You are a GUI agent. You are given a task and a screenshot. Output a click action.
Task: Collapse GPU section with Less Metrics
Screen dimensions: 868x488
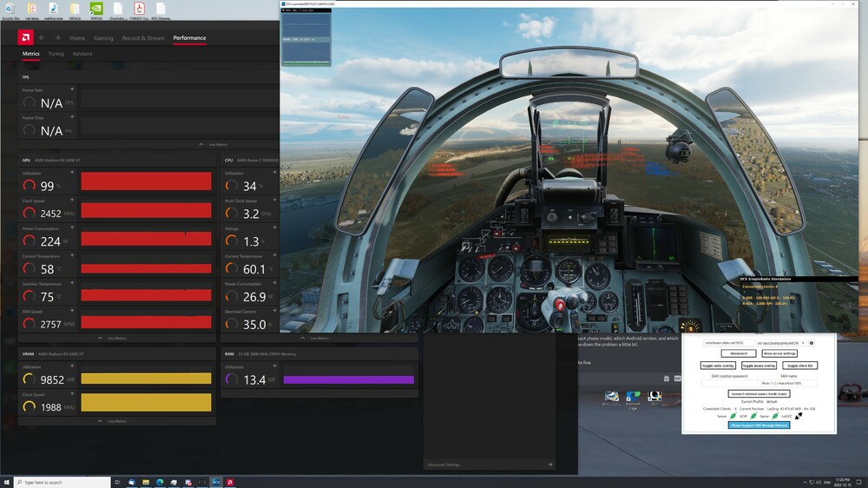tap(112, 338)
